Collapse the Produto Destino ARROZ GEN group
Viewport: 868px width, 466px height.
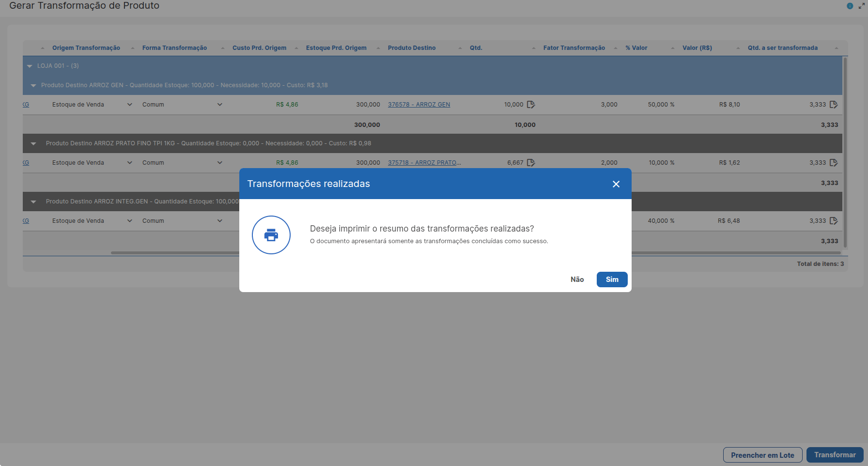pos(33,85)
